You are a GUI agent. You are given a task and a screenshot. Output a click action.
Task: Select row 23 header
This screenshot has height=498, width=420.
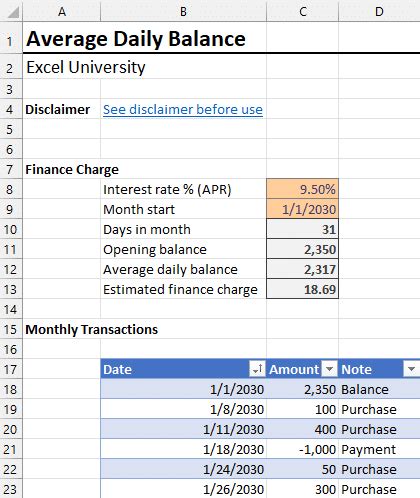(x=10, y=489)
